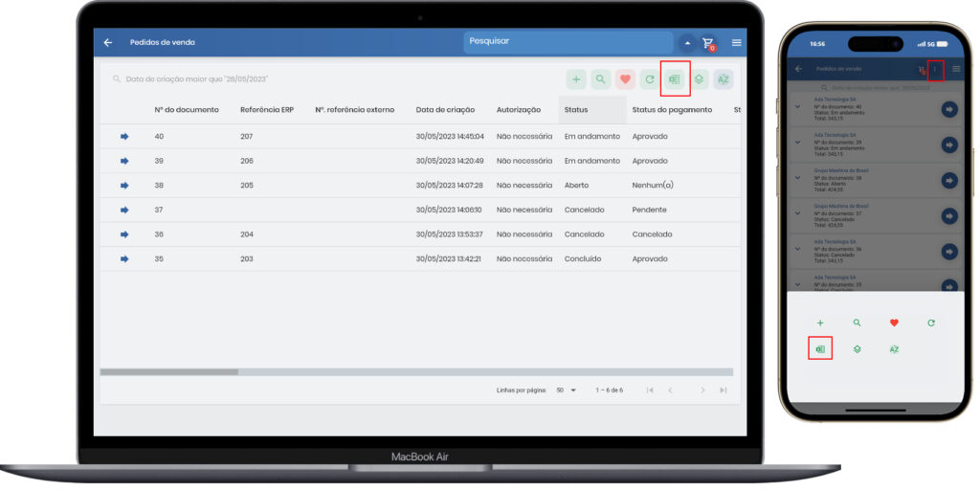
Task: Click the Pedidos de venda title on laptop
Action: [x=163, y=42]
